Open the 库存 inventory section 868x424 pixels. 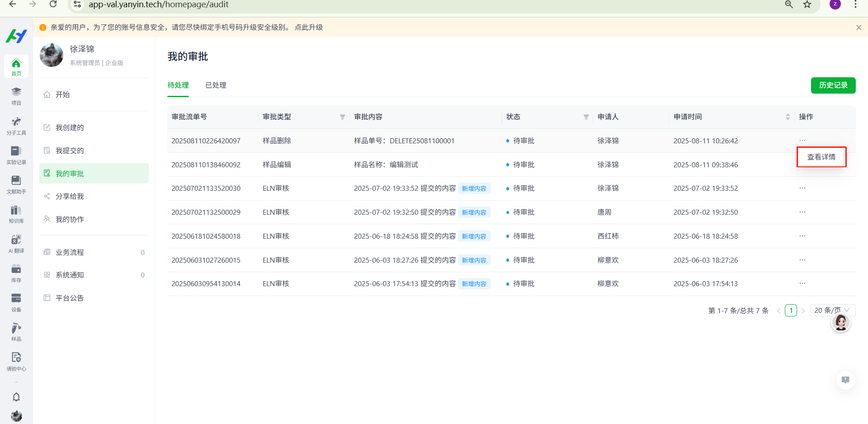tap(16, 273)
